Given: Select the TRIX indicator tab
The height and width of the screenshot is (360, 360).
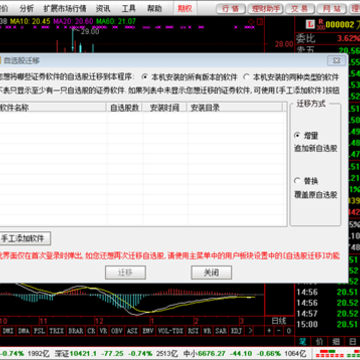Looking at the screenshot, I should pyautogui.click(x=57, y=331).
